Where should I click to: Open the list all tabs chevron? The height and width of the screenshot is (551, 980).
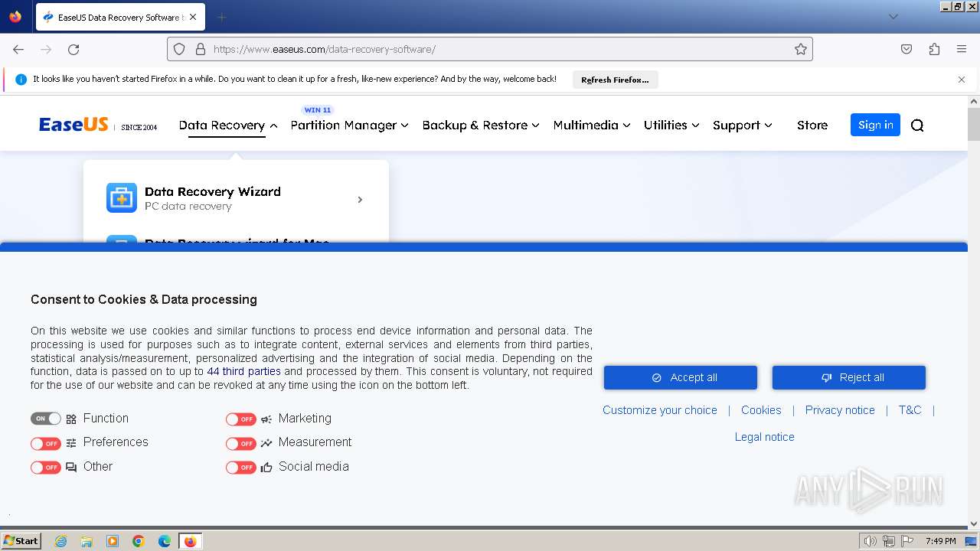point(893,17)
